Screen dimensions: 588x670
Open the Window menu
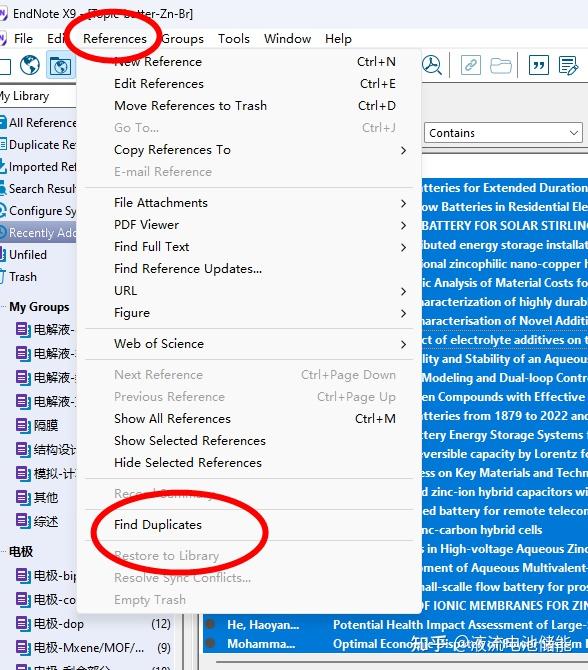pyautogui.click(x=287, y=39)
